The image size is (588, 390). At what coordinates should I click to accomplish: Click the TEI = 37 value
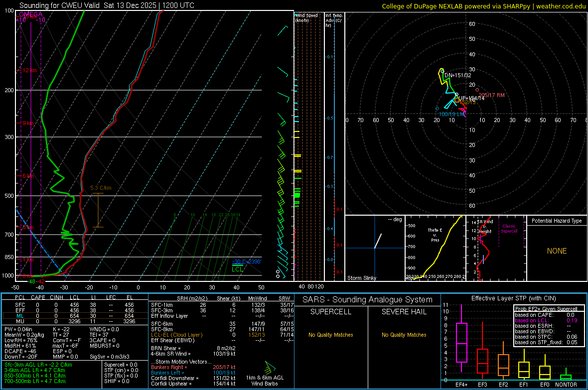(x=99, y=335)
